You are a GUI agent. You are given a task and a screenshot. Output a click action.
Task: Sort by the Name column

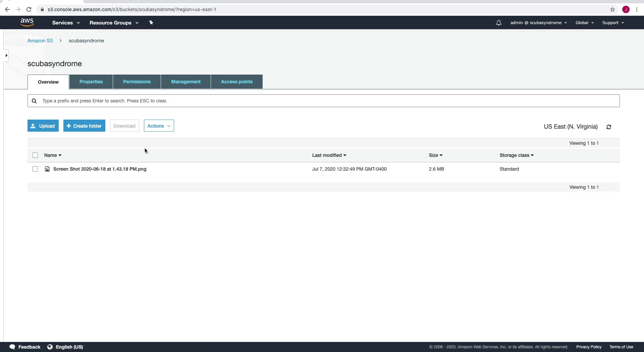click(x=53, y=155)
